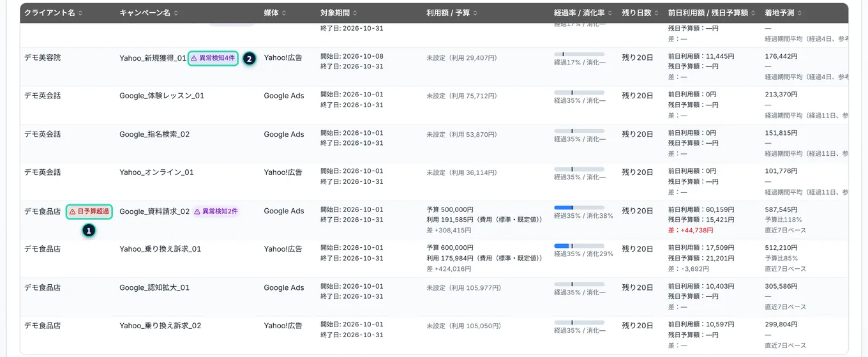Screen dimensions: 868x357
Task: Click the 未設定（利用 29,407円）budget cell
Action: tap(461, 58)
